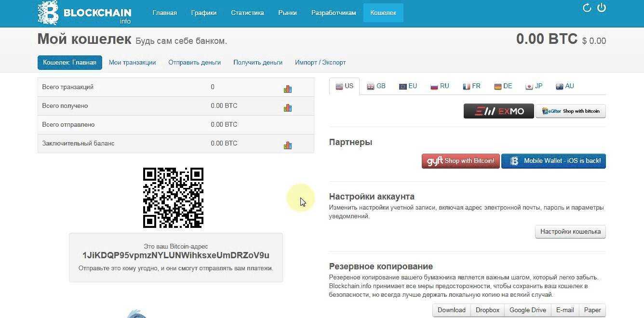Click the EXMO partner banner
644x318 pixels.
pyautogui.click(x=499, y=111)
